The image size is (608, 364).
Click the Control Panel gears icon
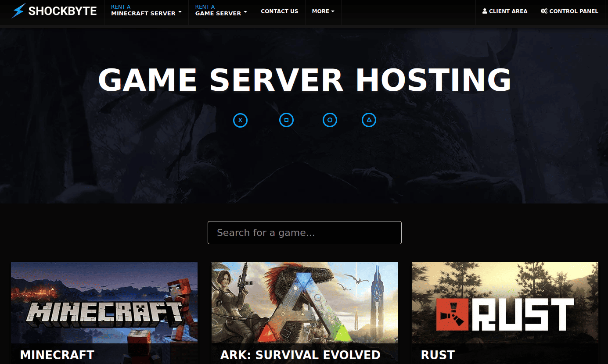click(x=544, y=11)
